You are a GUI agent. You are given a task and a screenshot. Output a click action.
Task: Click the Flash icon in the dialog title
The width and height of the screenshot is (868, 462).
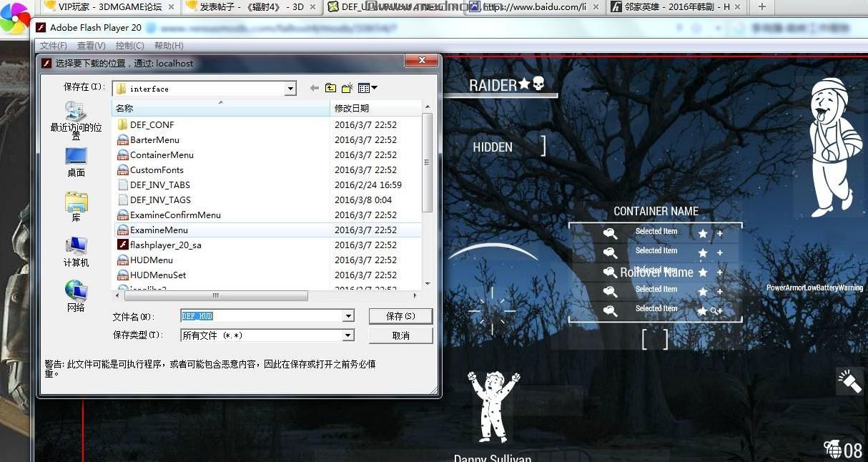click(x=46, y=63)
